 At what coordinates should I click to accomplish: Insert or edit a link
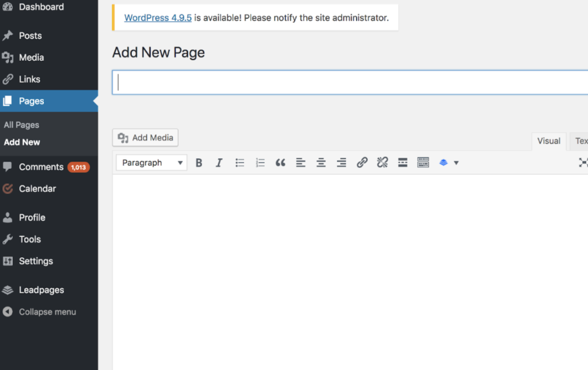point(362,163)
